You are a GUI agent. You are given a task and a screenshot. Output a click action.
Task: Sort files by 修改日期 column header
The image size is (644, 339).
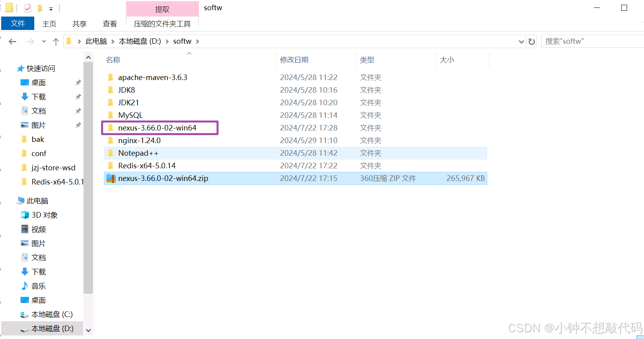294,60
